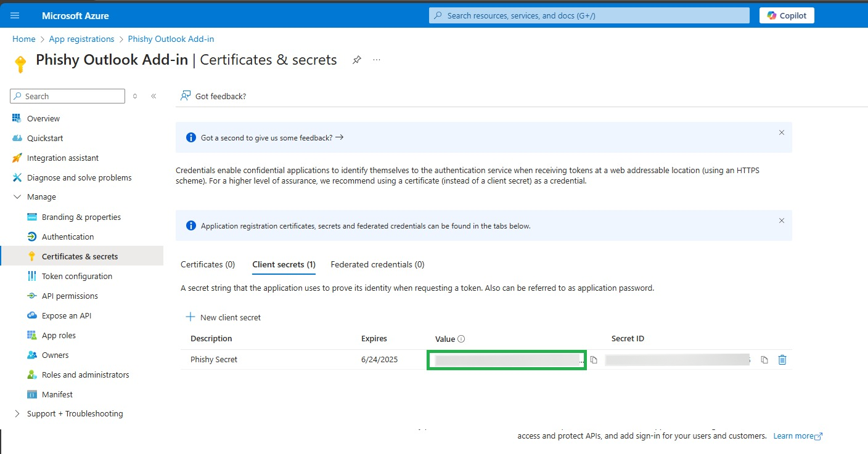Viewport: 868px width, 454px height.
Task: Pin this page with the pin icon
Action: click(x=356, y=60)
